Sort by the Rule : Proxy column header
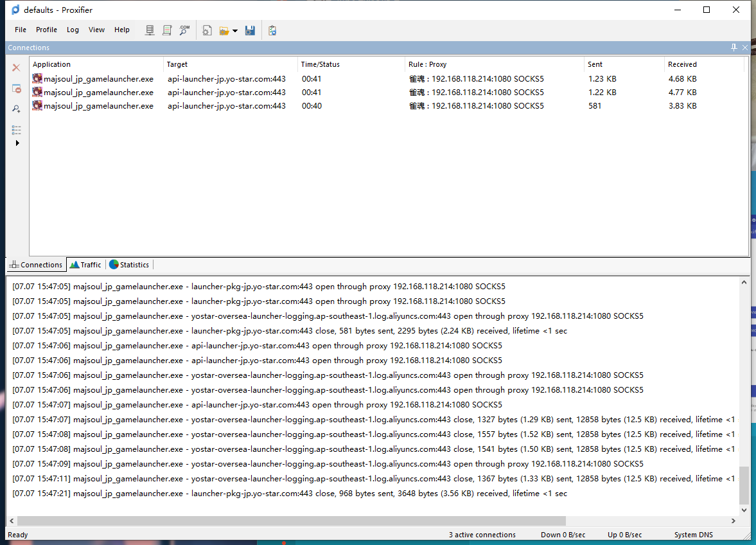 point(495,64)
